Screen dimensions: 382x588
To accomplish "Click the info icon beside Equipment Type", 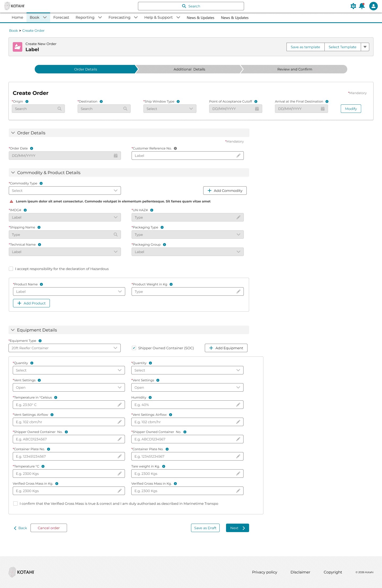I will (x=40, y=341).
